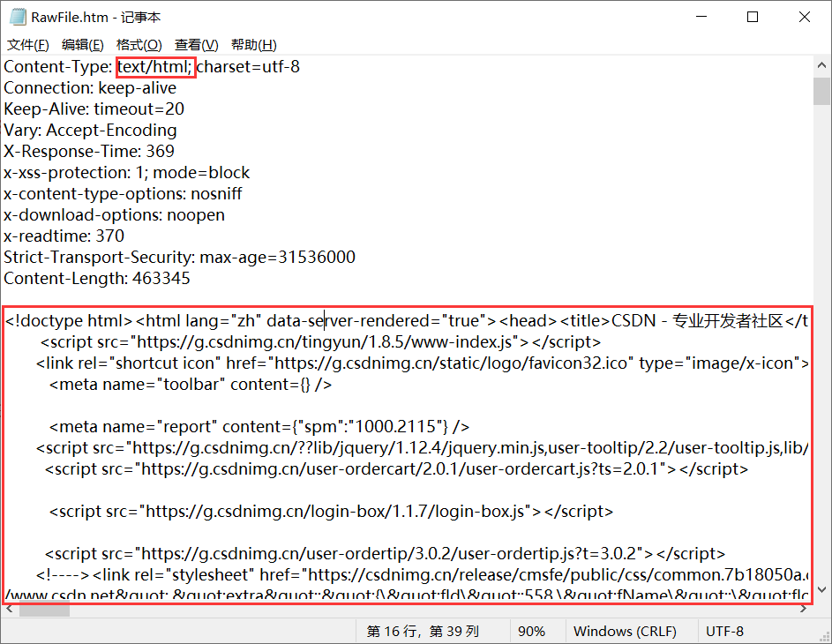Image resolution: width=832 pixels, height=644 pixels.
Task: Click the 'Windows (CRLF)' status entry
Action: (x=625, y=632)
